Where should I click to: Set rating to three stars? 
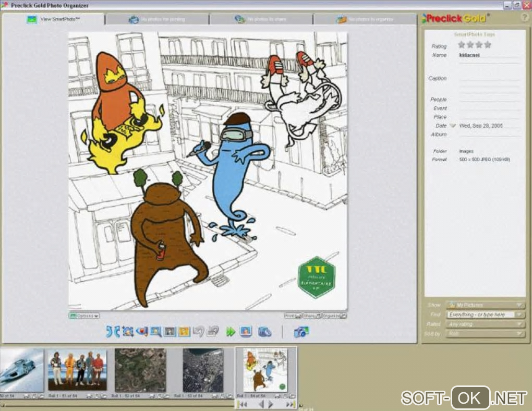(x=479, y=44)
